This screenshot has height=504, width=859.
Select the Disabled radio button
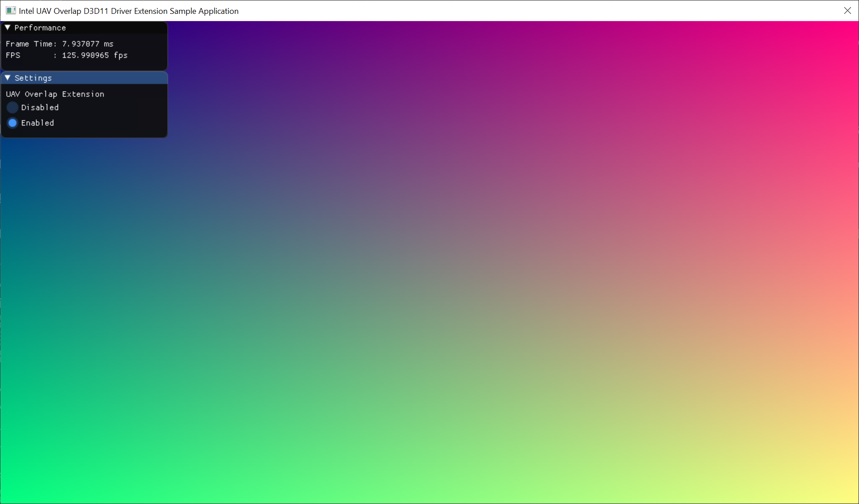click(x=13, y=107)
